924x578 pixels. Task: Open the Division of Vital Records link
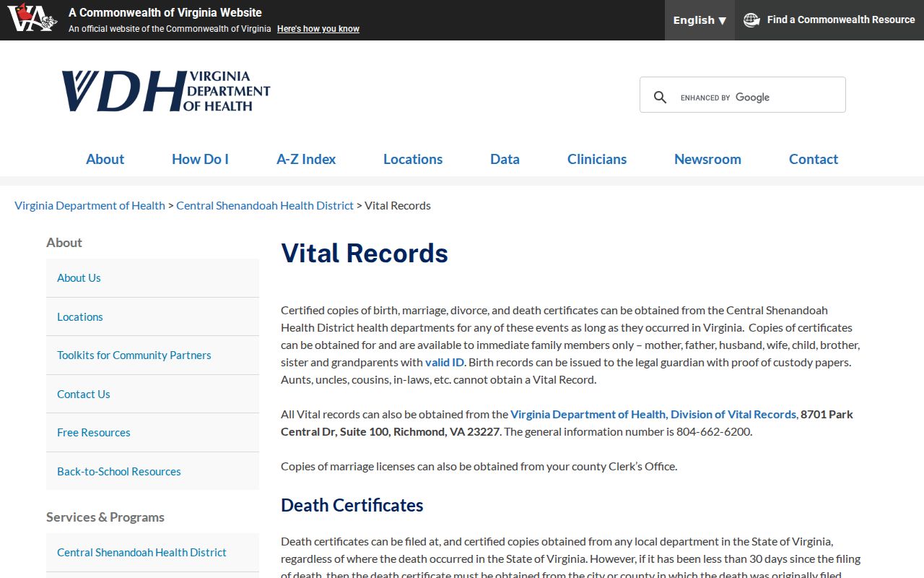click(x=653, y=414)
